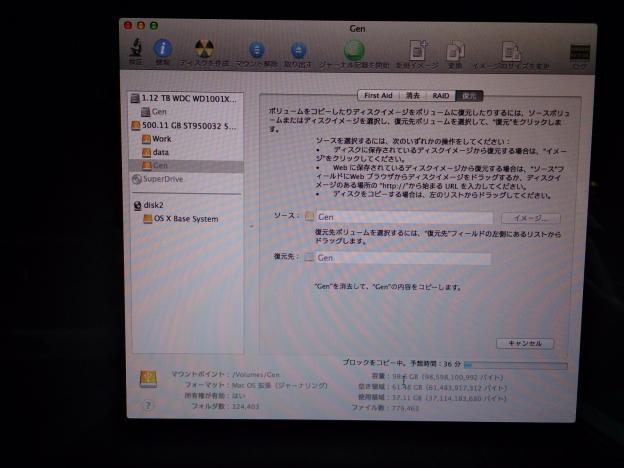This screenshot has height=468, width=624.
Task: Switch to the 消去 (Erase) tab
Action: click(413, 96)
